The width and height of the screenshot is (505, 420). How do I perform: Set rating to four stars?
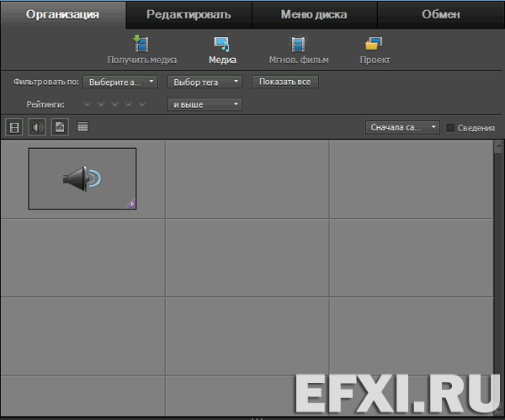point(129,104)
